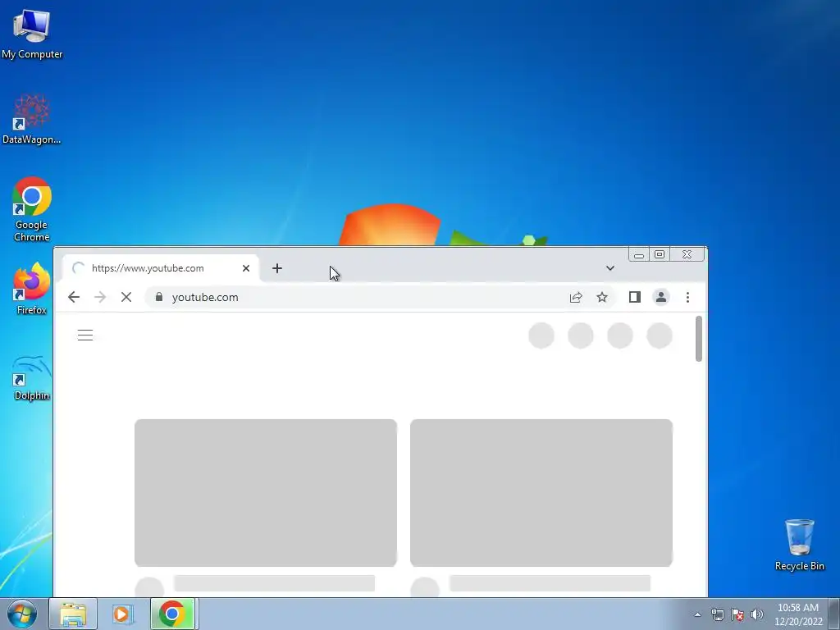Click the vertical scrollbar thumb in Chrome
The image size is (840, 630).
coord(699,339)
